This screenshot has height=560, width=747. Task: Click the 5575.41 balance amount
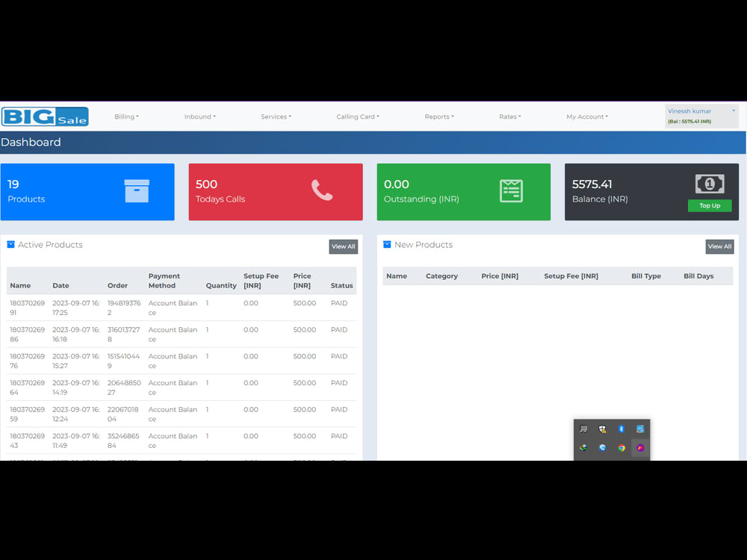pyautogui.click(x=592, y=184)
